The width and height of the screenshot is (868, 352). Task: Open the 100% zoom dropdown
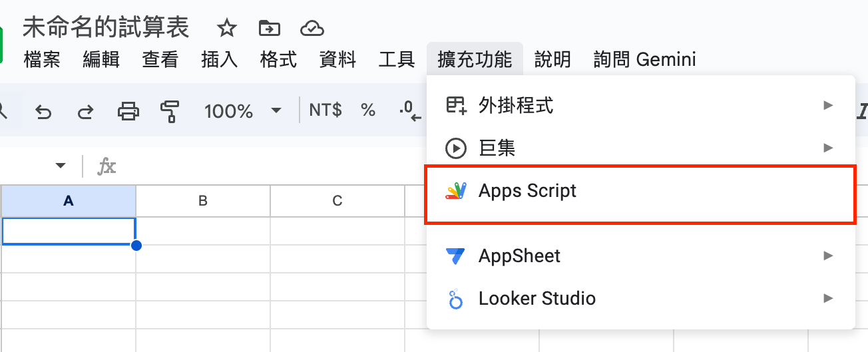(x=243, y=111)
